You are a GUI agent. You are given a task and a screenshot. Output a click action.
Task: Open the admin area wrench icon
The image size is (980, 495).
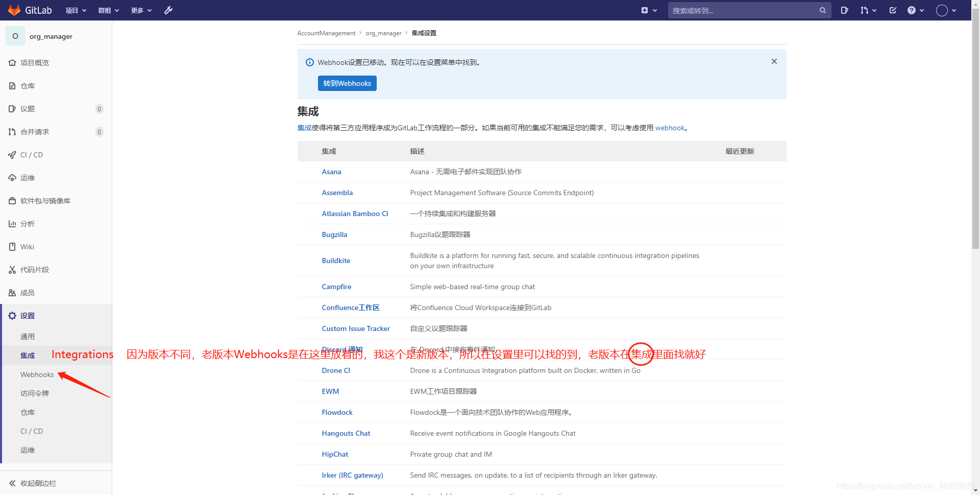point(168,10)
